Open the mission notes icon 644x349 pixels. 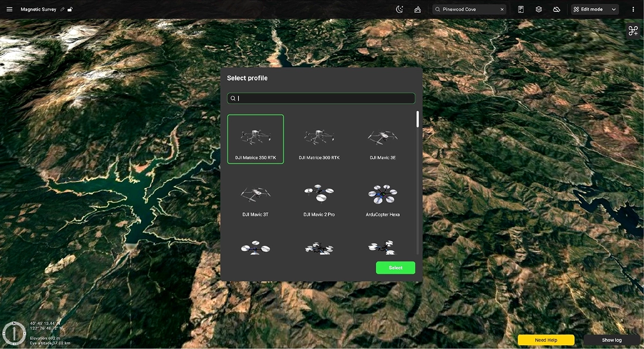point(521,9)
